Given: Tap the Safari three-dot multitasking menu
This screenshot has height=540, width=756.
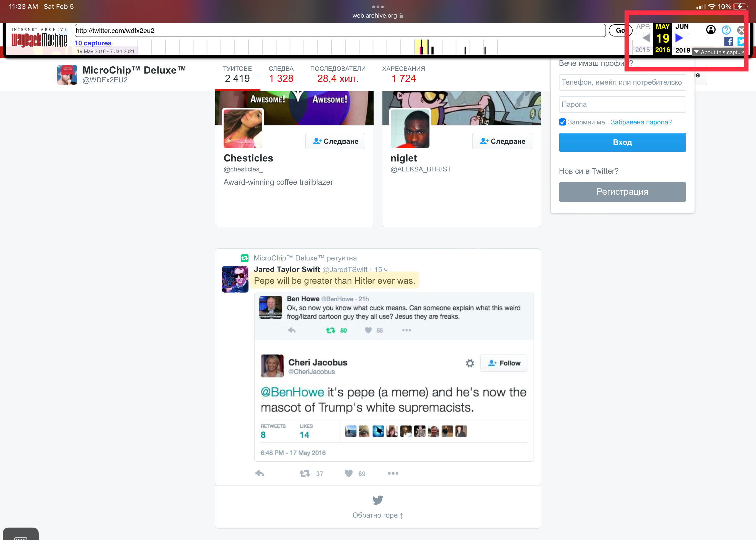Looking at the screenshot, I should (x=378, y=7).
